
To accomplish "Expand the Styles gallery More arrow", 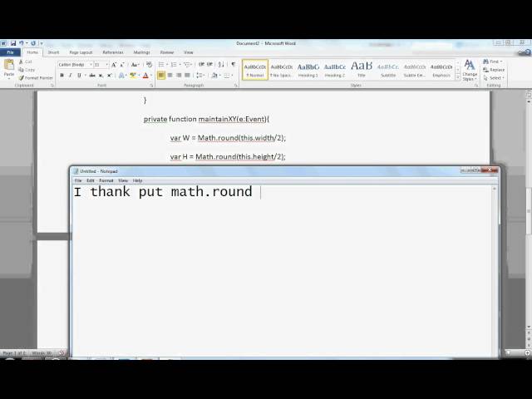I will (458, 78).
